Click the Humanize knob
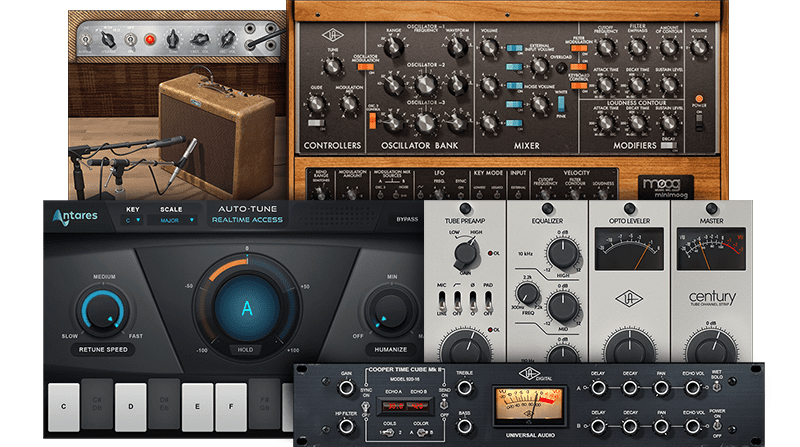This screenshot has height=447, width=800. [x=391, y=310]
